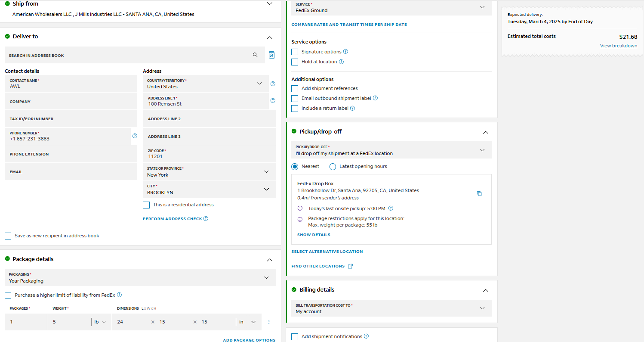The width and height of the screenshot is (644, 342).
Task: Click the Contact Name field
Action: pos(71,83)
